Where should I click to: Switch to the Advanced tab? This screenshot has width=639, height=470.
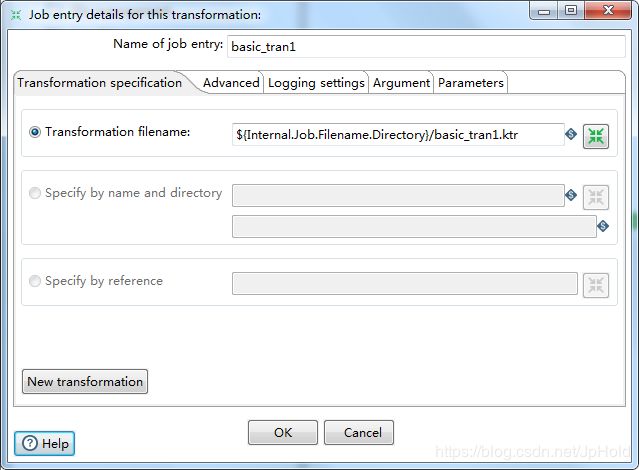[231, 83]
